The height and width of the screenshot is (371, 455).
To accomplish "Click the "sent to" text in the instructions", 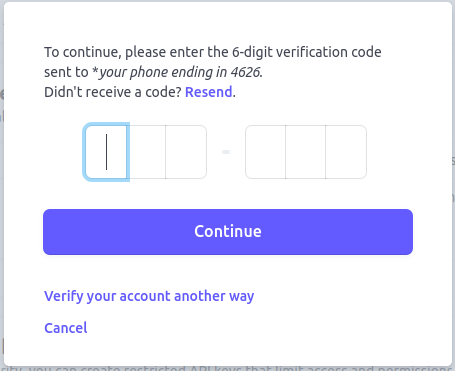I will [x=66, y=72].
